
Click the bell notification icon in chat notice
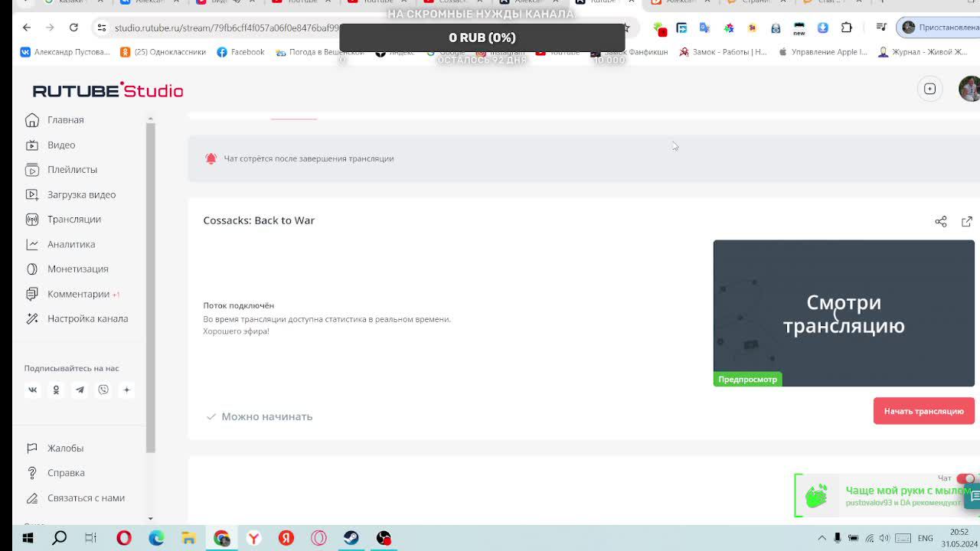(211, 158)
